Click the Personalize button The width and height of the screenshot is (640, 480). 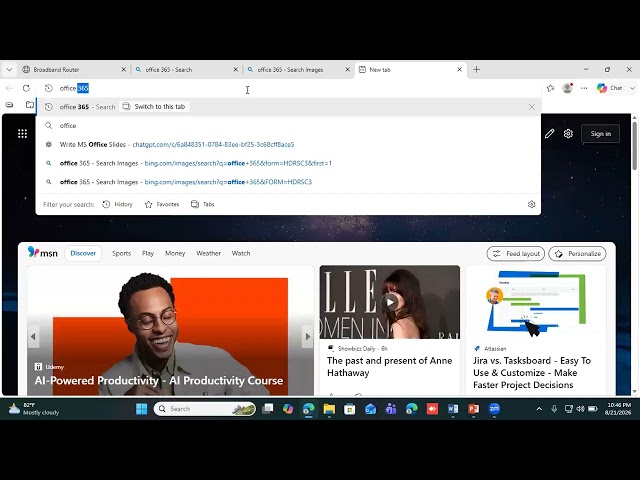pyautogui.click(x=578, y=253)
